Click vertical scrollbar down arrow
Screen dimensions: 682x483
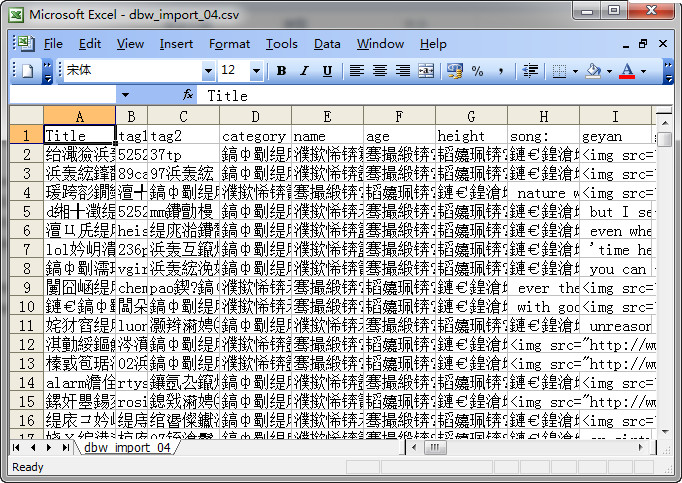tap(665, 432)
